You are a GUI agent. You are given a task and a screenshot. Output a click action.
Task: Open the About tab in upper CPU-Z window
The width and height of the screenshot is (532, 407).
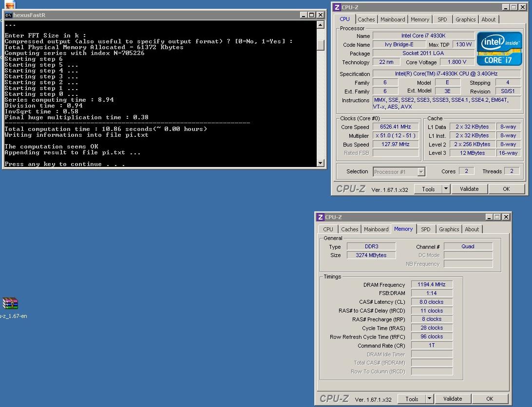(489, 19)
